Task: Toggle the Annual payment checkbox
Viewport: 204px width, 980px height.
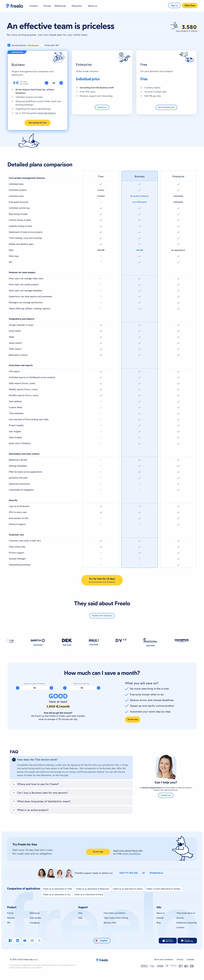Action: [9, 45]
